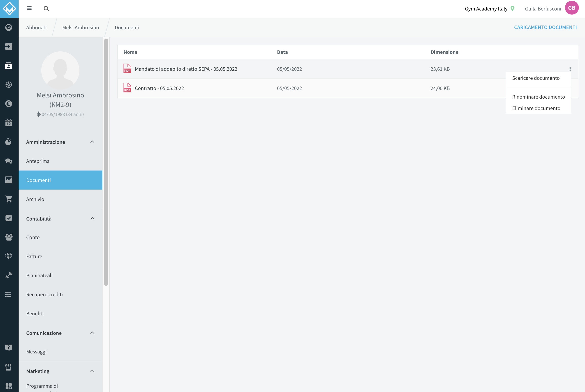
Task: Open three-dot menu of Mandato SEPA row
Action: click(x=570, y=69)
